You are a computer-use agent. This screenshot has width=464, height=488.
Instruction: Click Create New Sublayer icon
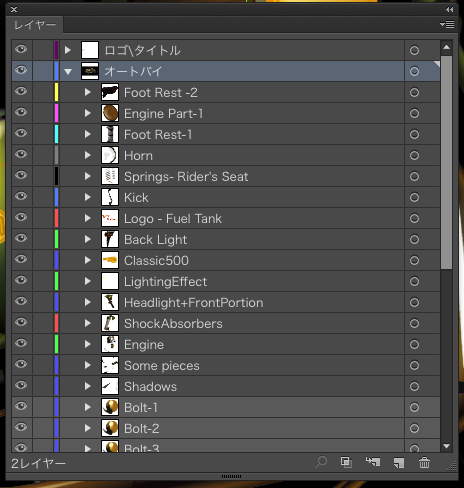(x=373, y=462)
